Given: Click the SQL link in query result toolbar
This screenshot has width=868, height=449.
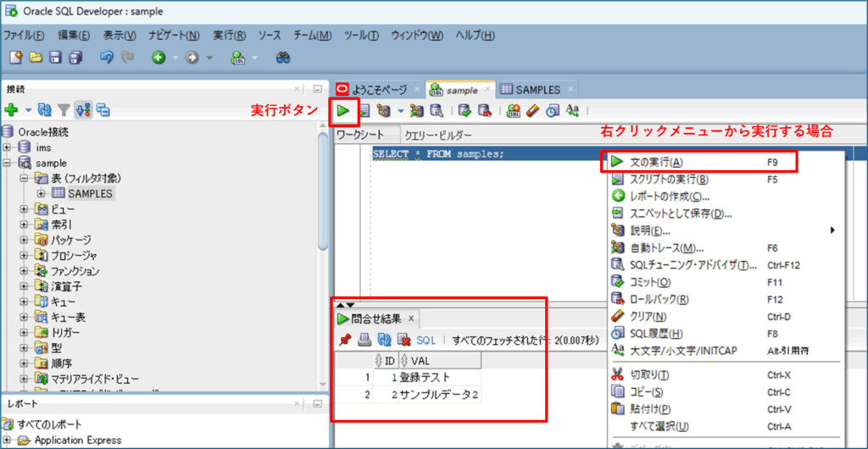Looking at the screenshot, I should [426, 340].
